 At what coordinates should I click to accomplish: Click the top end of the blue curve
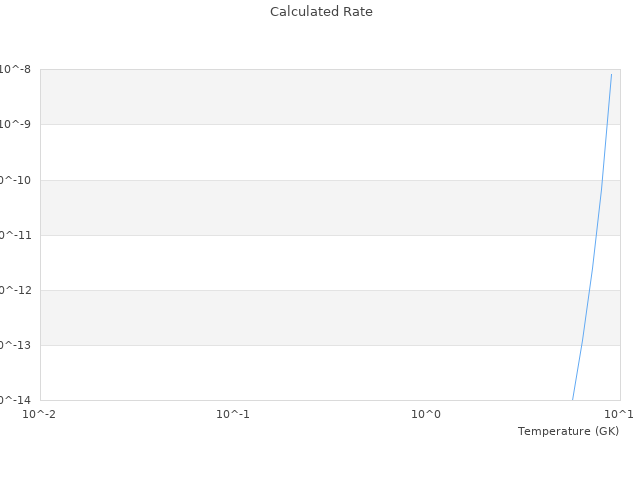pyautogui.click(x=611, y=75)
